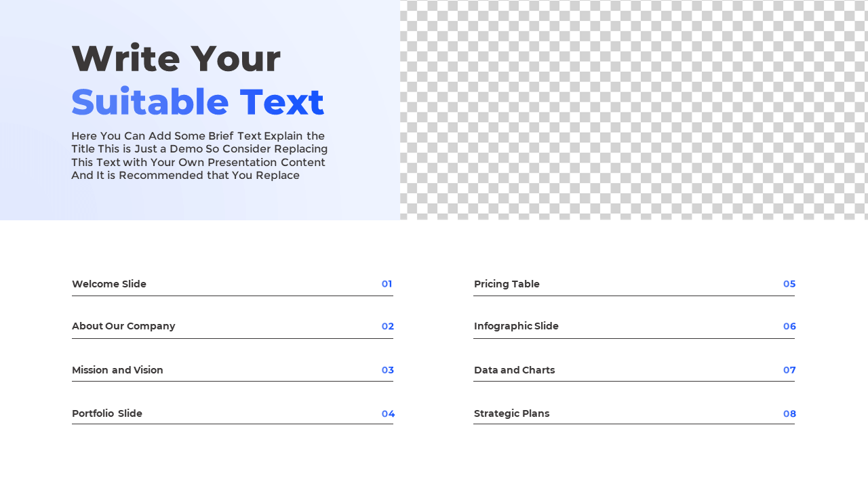Click the number 07 beside Data and Charts
This screenshot has height=488, width=868.
point(789,370)
